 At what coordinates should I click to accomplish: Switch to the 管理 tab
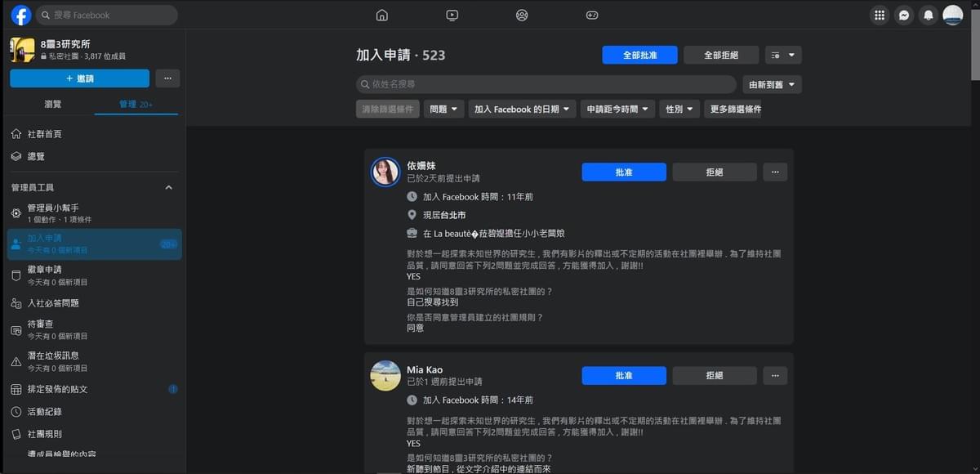[x=136, y=104]
